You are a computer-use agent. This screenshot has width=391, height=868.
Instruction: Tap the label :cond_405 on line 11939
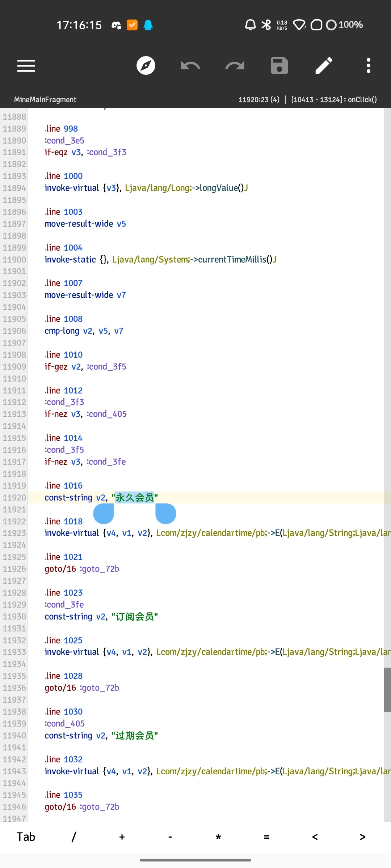64,724
